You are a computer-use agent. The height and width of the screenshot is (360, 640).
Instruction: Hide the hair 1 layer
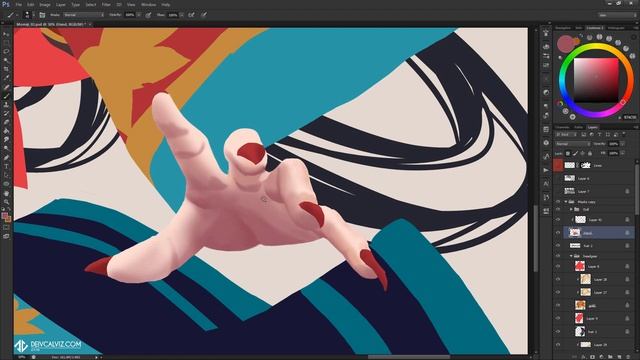(558, 331)
